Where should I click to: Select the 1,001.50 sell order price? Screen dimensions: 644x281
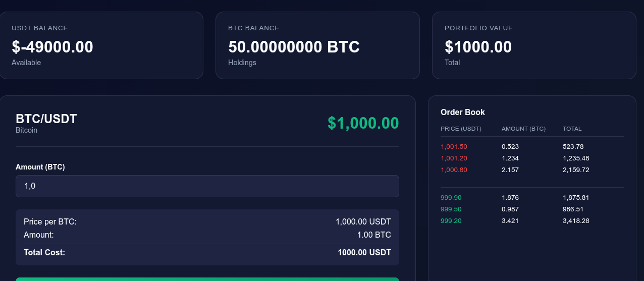tap(454, 147)
